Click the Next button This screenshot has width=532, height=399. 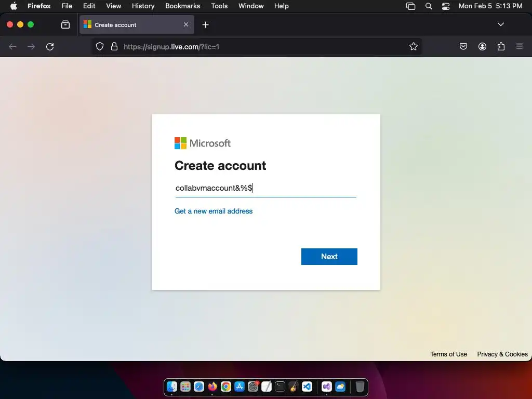pyautogui.click(x=329, y=257)
